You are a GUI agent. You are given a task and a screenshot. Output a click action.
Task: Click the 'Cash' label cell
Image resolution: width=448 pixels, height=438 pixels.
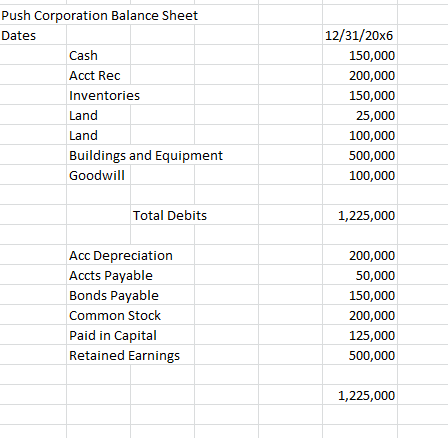[x=83, y=56]
